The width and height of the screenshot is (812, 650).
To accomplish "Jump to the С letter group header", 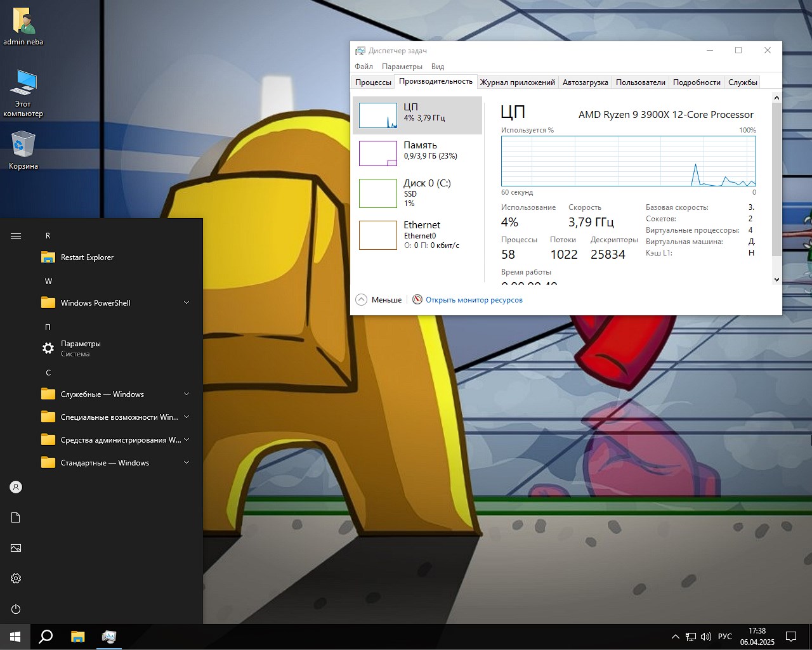I will pyautogui.click(x=48, y=373).
